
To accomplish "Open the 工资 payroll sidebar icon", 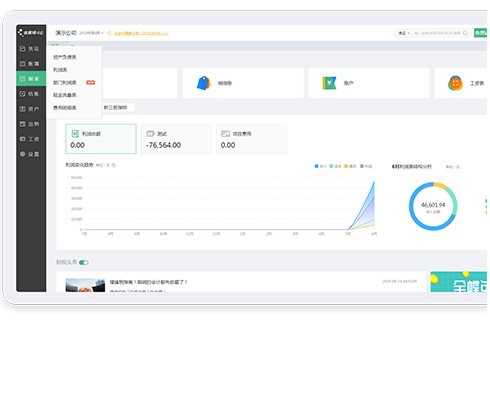I will pyautogui.click(x=23, y=139).
